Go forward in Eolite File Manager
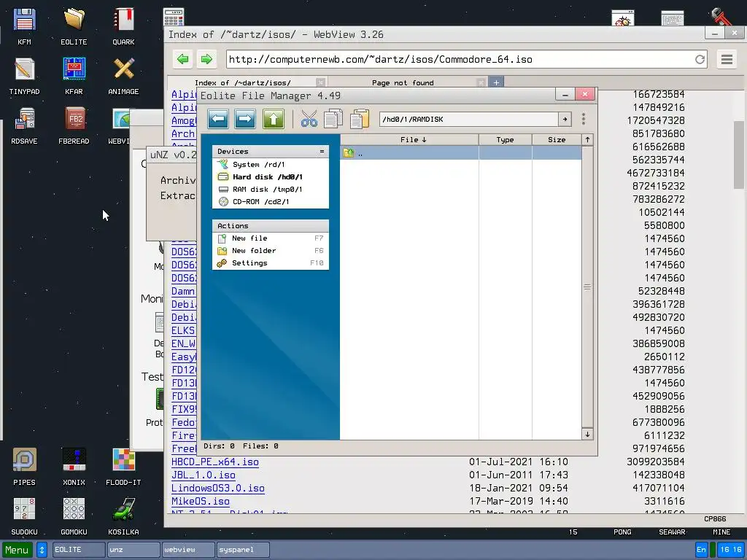Screen dimensions: 747x560 point(245,119)
